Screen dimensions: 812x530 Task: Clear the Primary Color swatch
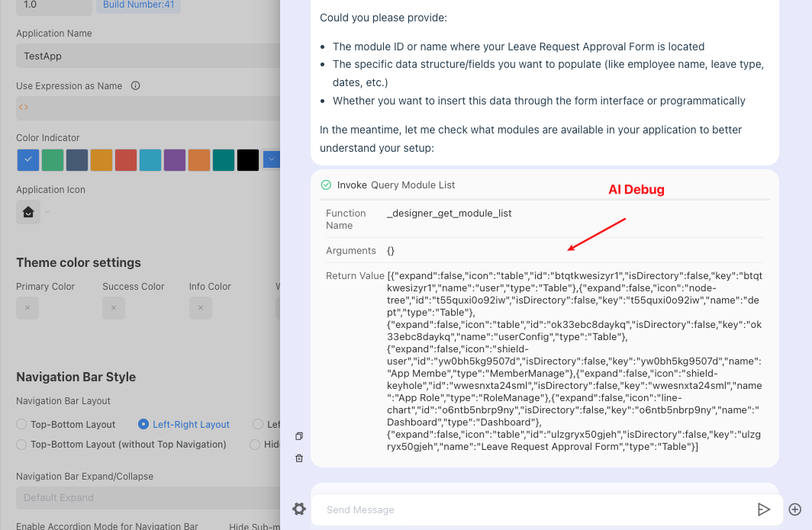pyautogui.click(x=27, y=308)
